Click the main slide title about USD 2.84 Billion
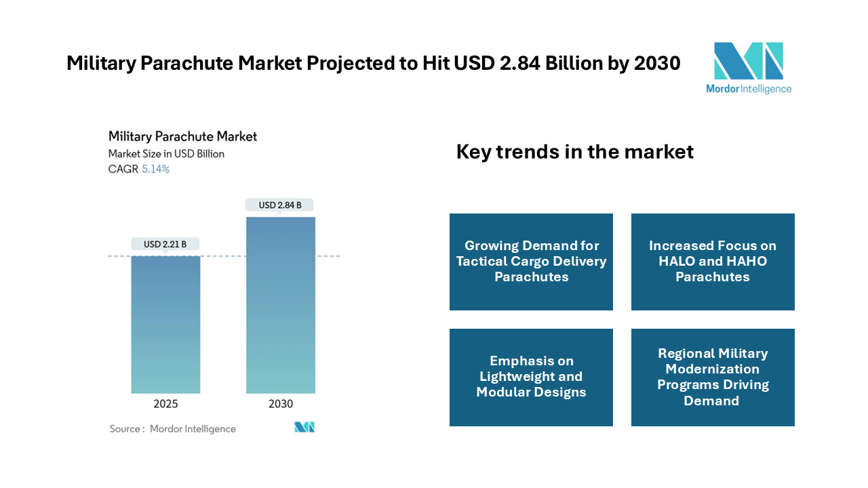The image size is (868, 488). point(373,63)
